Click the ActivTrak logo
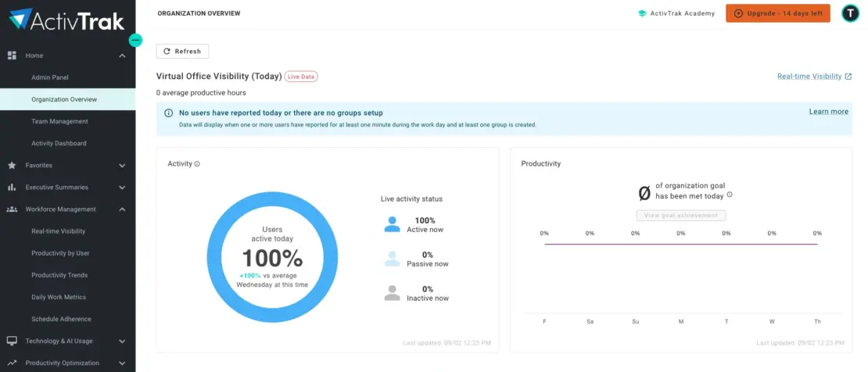 pyautogui.click(x=66, y=20)
